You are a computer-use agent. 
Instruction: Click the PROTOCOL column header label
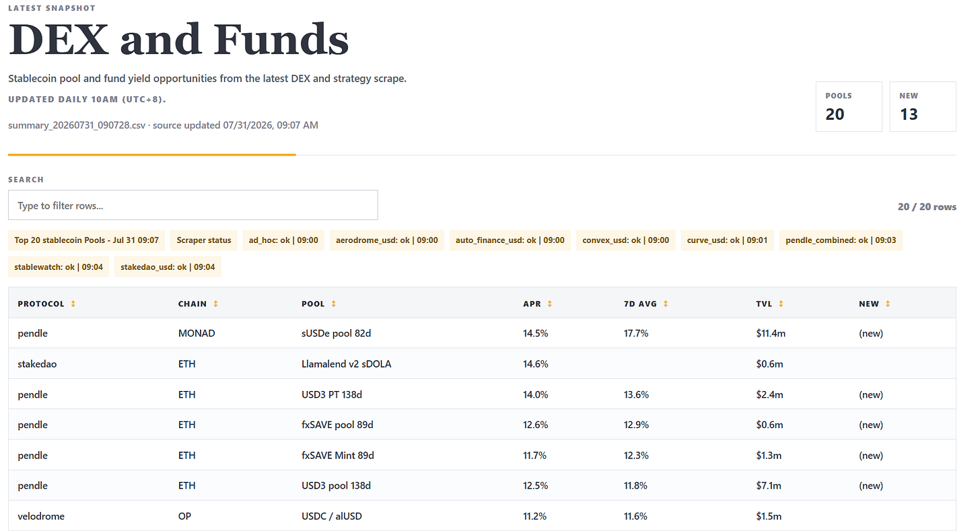41,304
